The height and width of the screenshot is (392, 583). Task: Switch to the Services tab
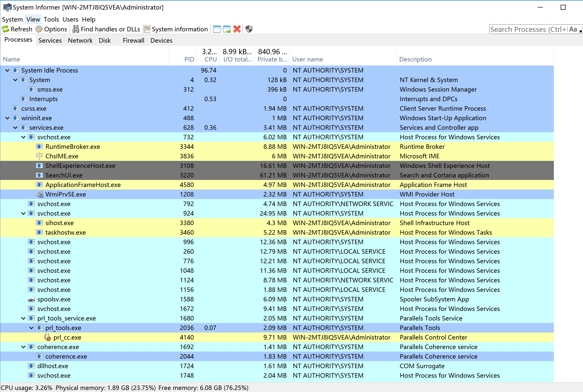pyautogui.click(x=50, y=40)
